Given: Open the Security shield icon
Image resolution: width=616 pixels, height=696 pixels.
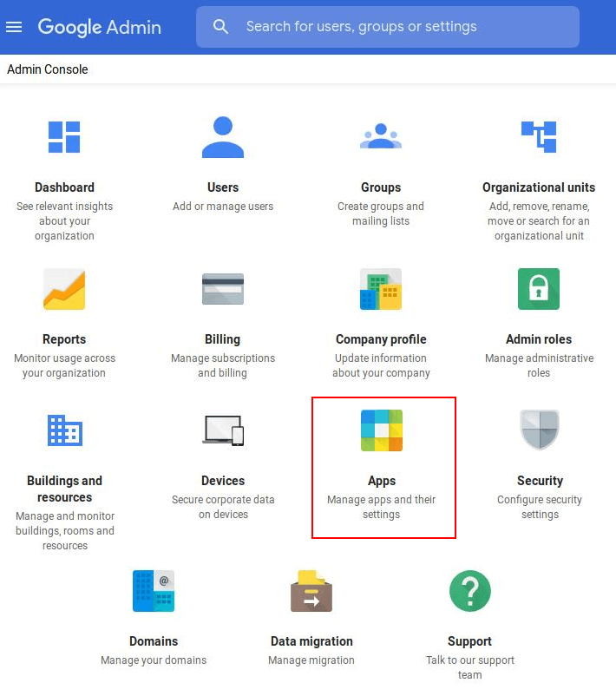Looking at the screenshot, I should 540,430.
